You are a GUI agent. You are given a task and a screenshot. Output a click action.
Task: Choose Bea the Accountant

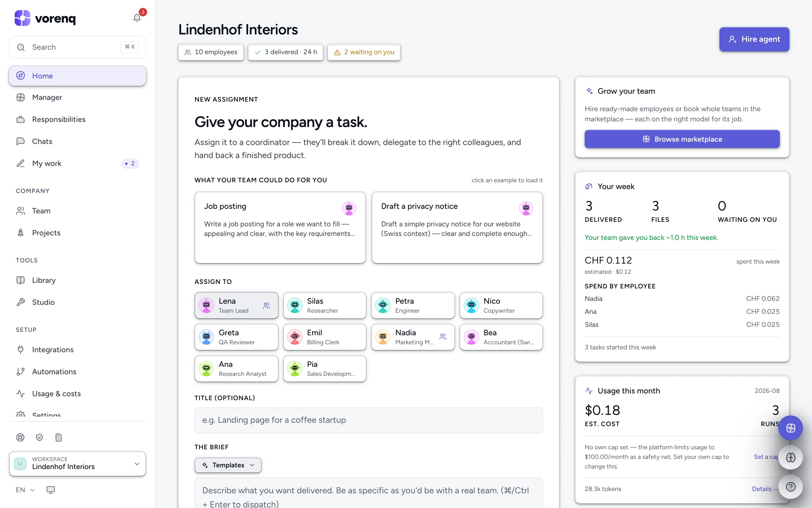pyautogui.click(x=501, y=337)
